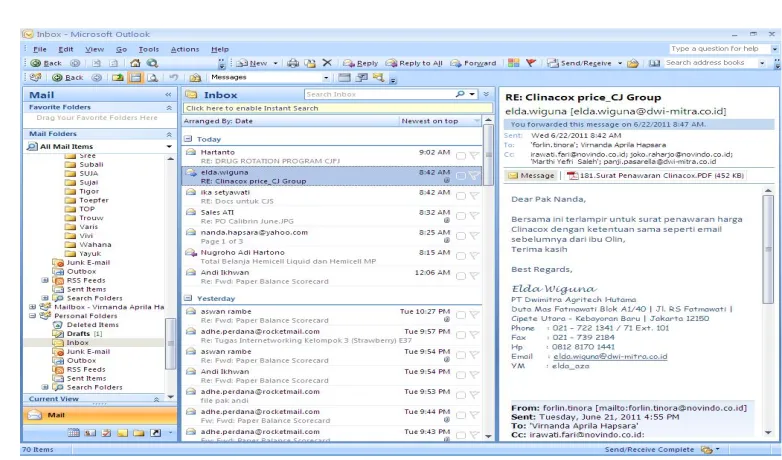This screenshot has width=782, height=460.
Task: Click the reading pane vertical scrollbar
Action: tap(768, 312)
